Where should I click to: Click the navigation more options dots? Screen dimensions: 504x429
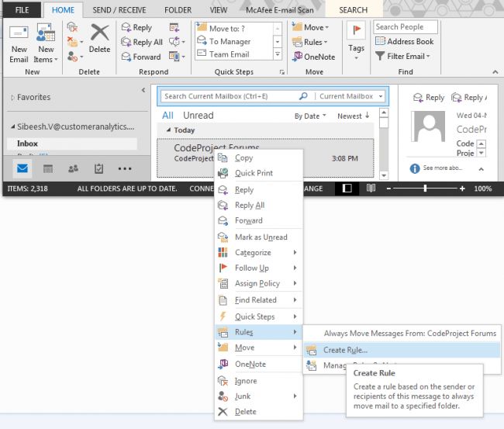(125, 168)
